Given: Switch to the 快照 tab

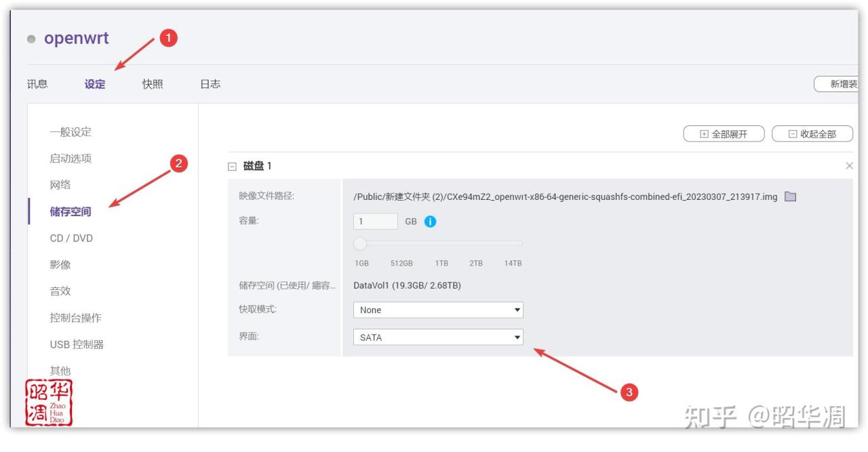Looking at the screenshot, I should click(x=153, y=84).
